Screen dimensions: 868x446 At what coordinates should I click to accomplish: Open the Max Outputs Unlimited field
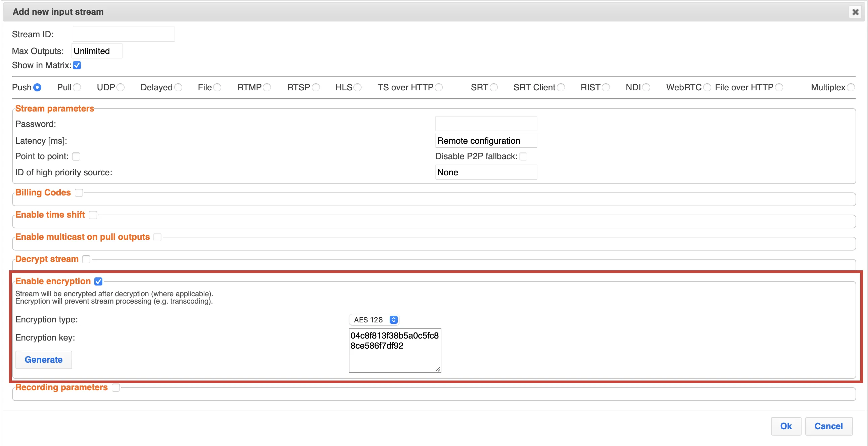pos(97,51)
